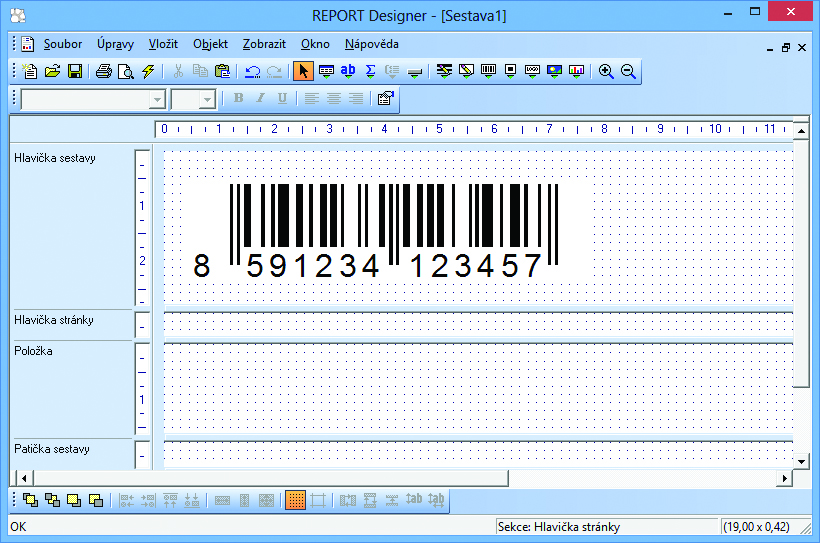Click the horizontal scroll left arrow
Image resolution: width=820 pixels, height=543 pixels.
(x=25, y=478)
